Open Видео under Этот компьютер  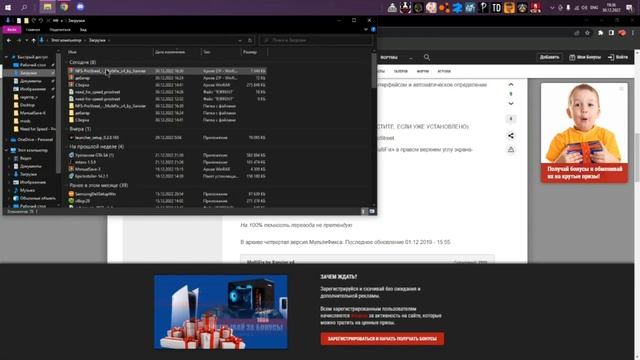(x=26, y=158)
